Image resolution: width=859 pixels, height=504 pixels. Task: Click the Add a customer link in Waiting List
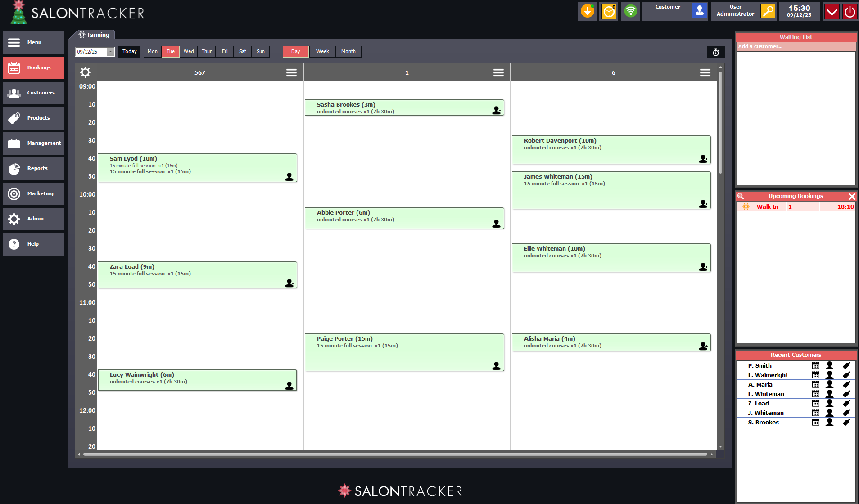pyautogui.click(x=760, y=46)
